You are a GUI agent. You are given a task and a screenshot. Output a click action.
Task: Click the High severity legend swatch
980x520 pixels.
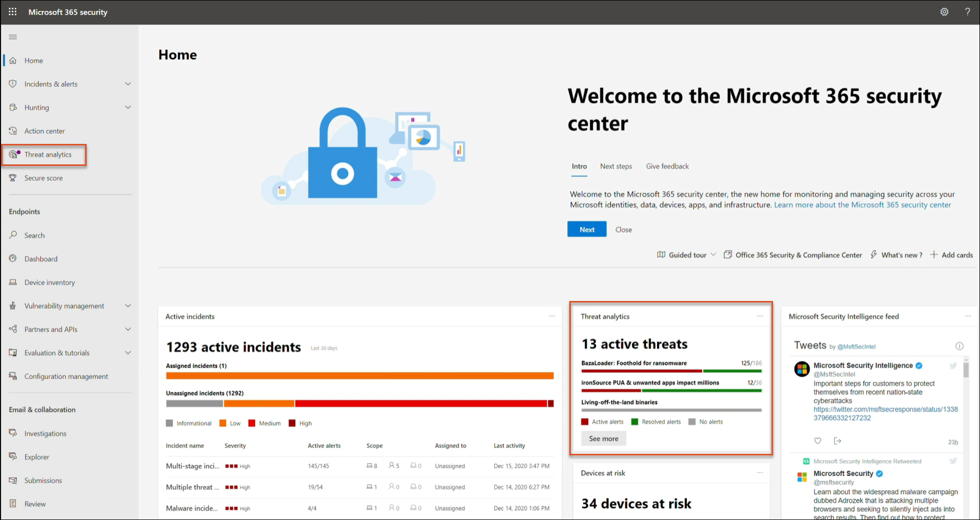coord(292,423)
